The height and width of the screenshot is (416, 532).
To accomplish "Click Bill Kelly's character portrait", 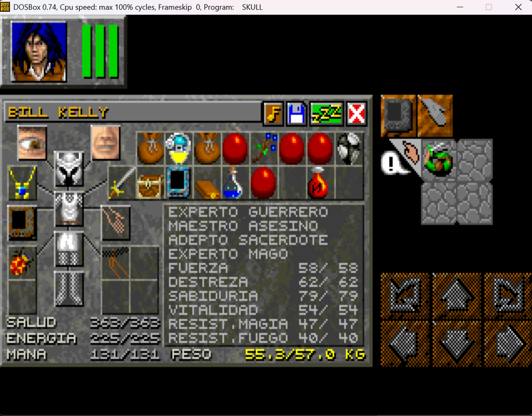I will [39, 51].
